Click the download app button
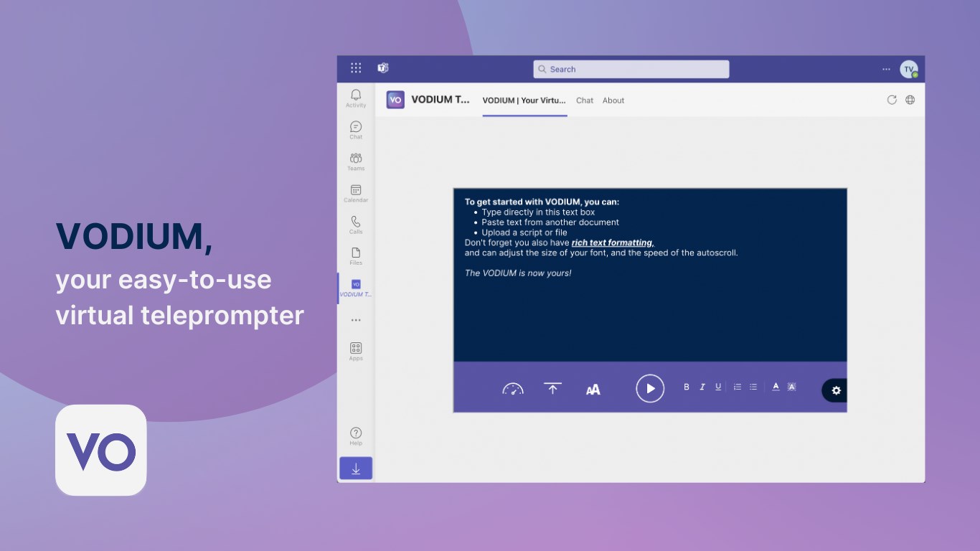The image size is (980, 551). [x=356, y=468]
